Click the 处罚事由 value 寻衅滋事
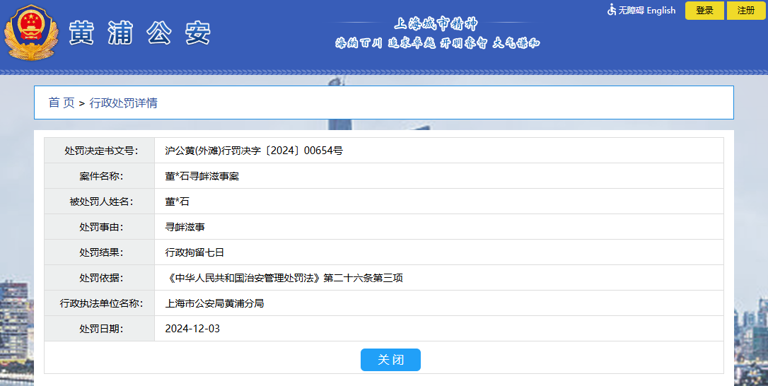768x386 pixels. click(x=185, y=227)
